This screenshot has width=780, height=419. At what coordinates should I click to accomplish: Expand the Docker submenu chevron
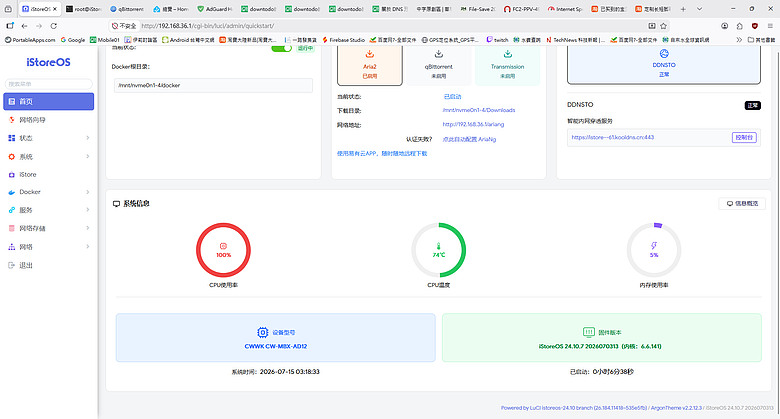88,192
